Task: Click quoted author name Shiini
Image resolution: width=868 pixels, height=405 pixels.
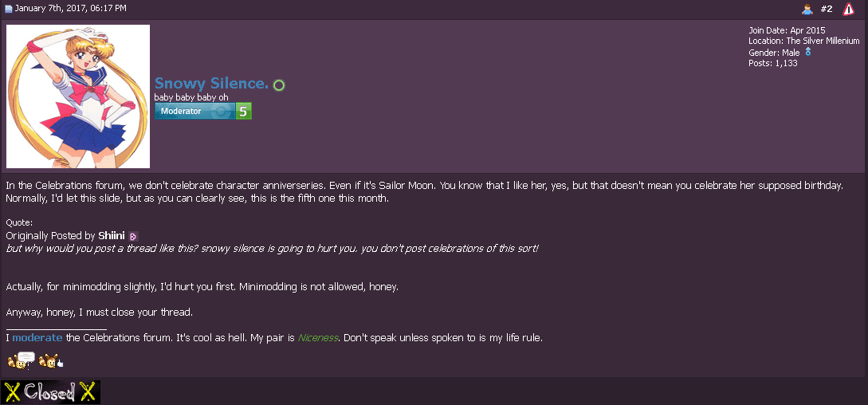Action: 112,235
